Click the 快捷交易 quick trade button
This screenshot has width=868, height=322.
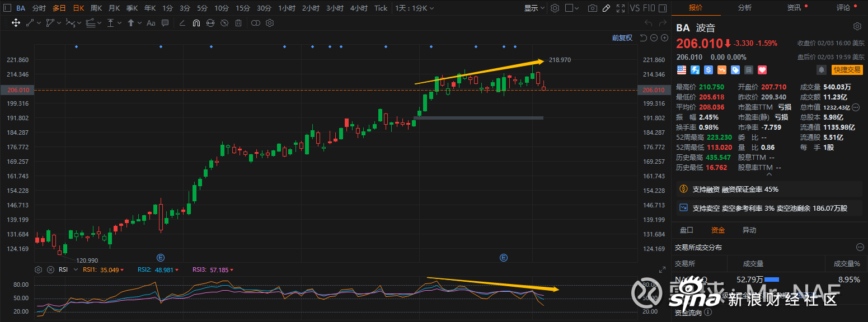[x=847, y=70]
